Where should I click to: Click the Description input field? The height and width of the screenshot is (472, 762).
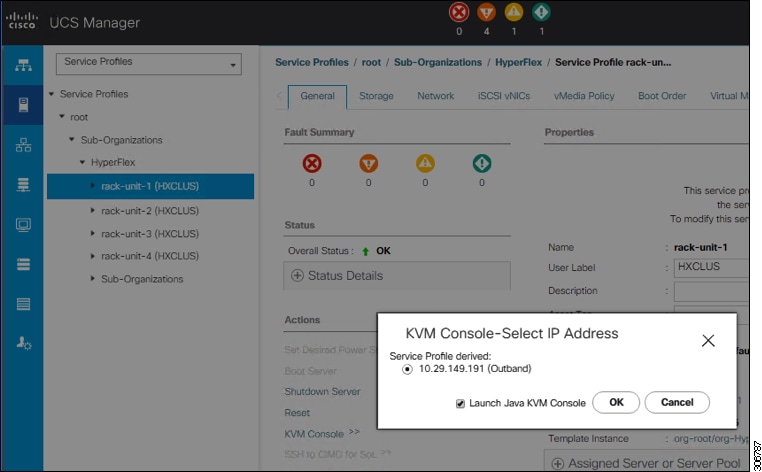(x=711, y=291)
